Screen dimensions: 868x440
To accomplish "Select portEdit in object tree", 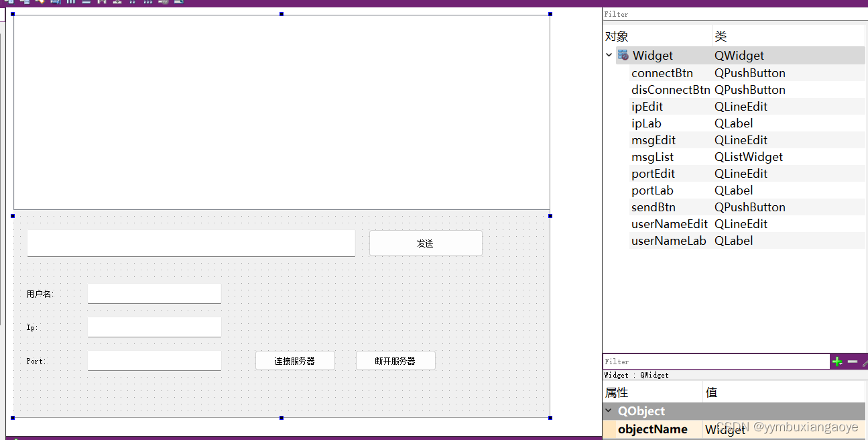I will 653,174.
